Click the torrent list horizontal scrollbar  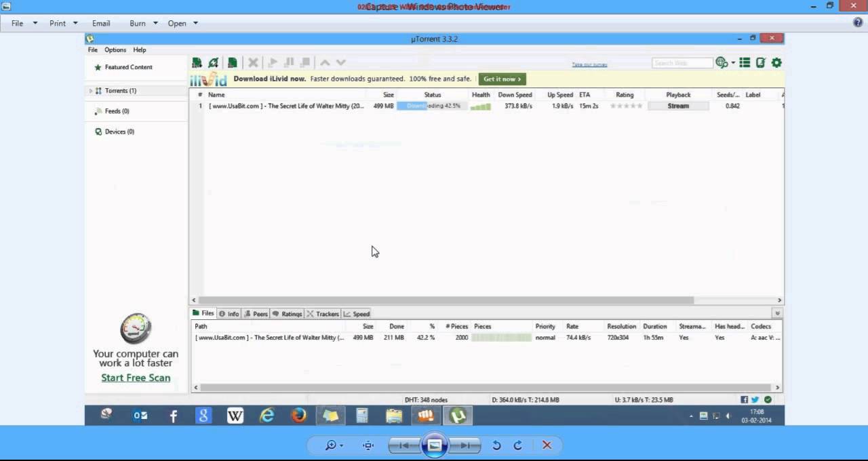click(x=446, y=300)
